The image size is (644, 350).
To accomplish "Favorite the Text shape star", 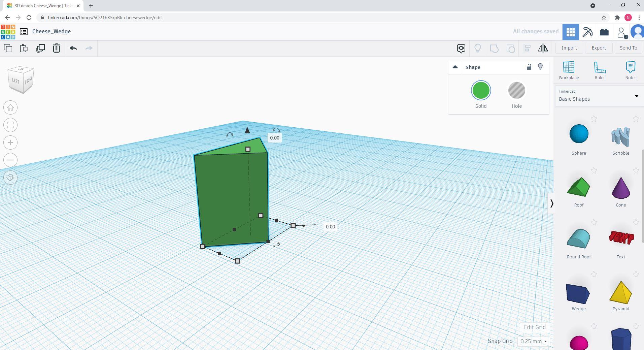I will [636, 223].
